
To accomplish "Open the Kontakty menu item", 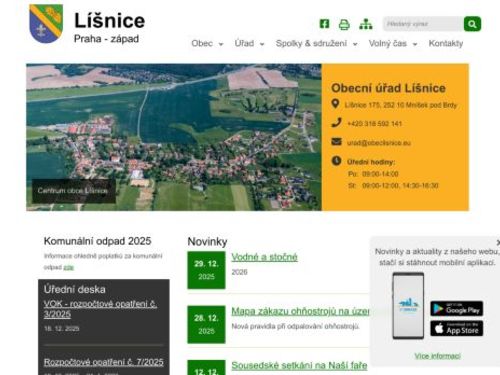I will pyautogui.click(x=446, y=44).
